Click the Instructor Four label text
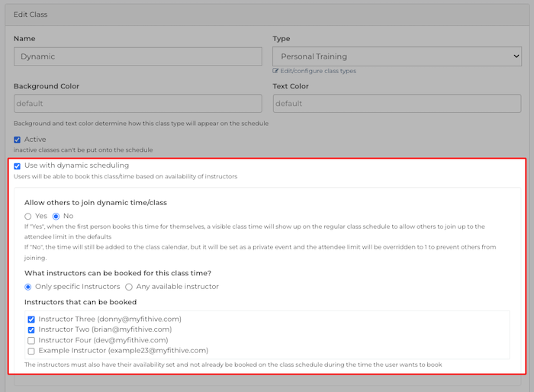Screen dimensions: 534x392 (x=103, y=340)
